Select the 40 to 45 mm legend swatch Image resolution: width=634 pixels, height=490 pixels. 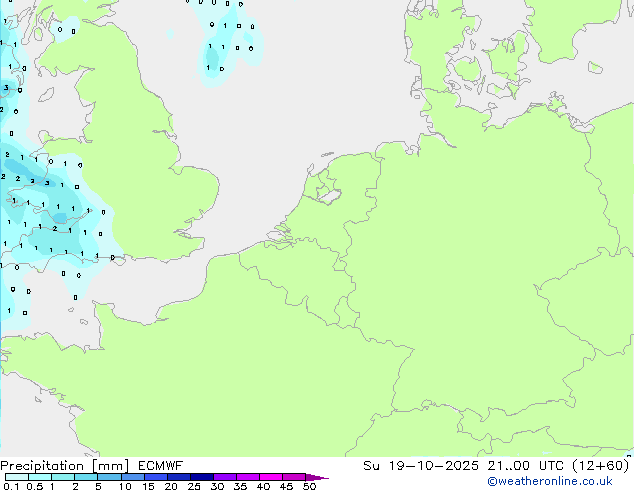tap(271, 477)
